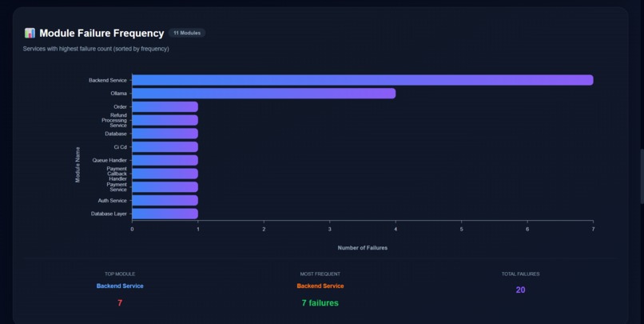This screenshot has height=324, width=644.
Task: Click the red 7 value under Top Module
Action: coord(120,303)
